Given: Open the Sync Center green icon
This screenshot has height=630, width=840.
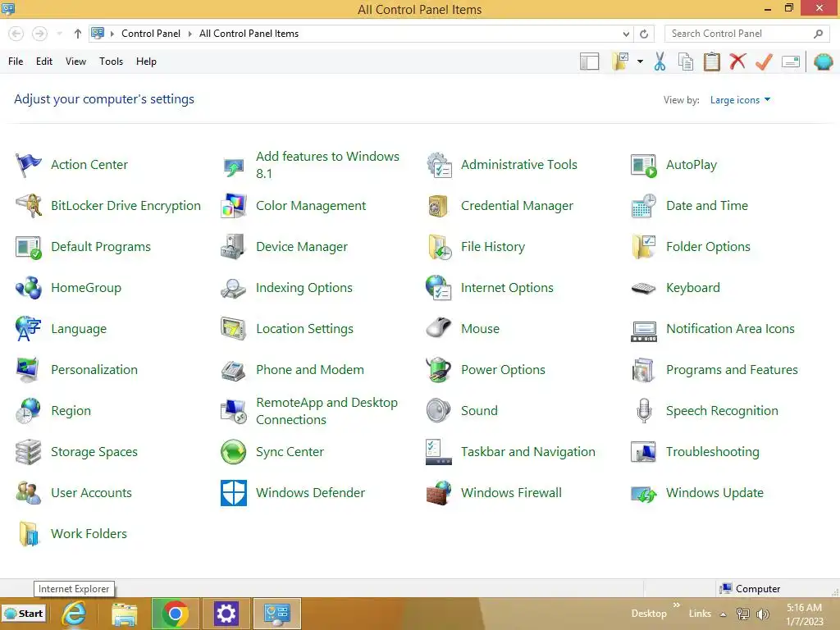Looking at the screenshot, I should tap(234, 452).
